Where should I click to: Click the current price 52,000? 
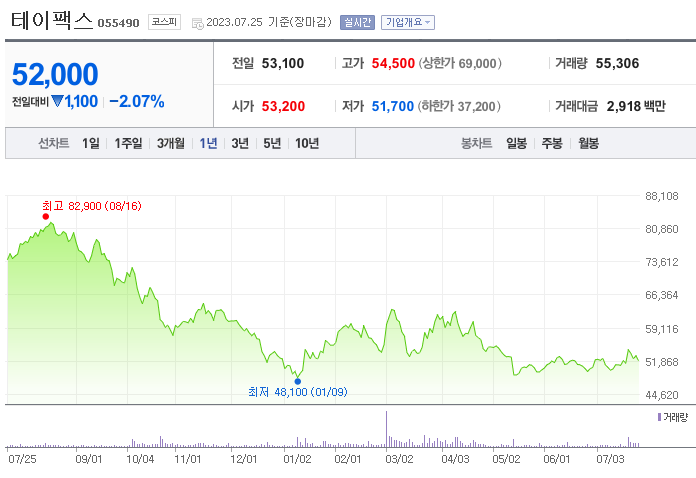pyautogui.click(x=55, y=74)
